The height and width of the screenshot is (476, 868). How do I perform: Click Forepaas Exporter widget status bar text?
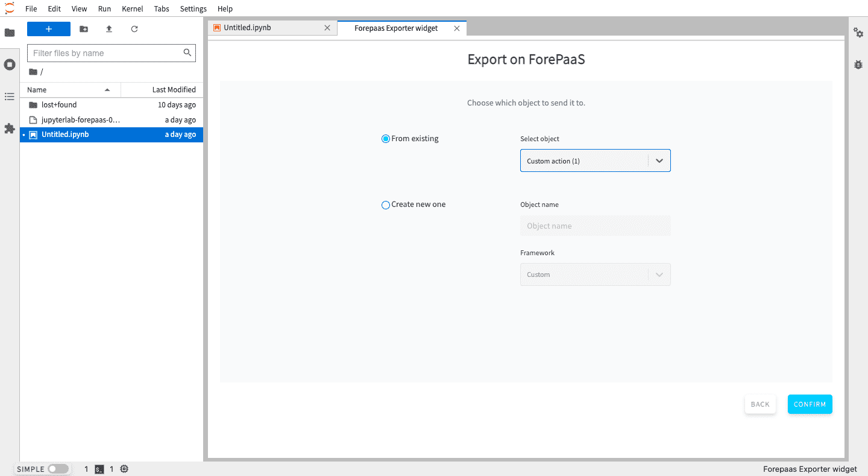tap(810, 469)
